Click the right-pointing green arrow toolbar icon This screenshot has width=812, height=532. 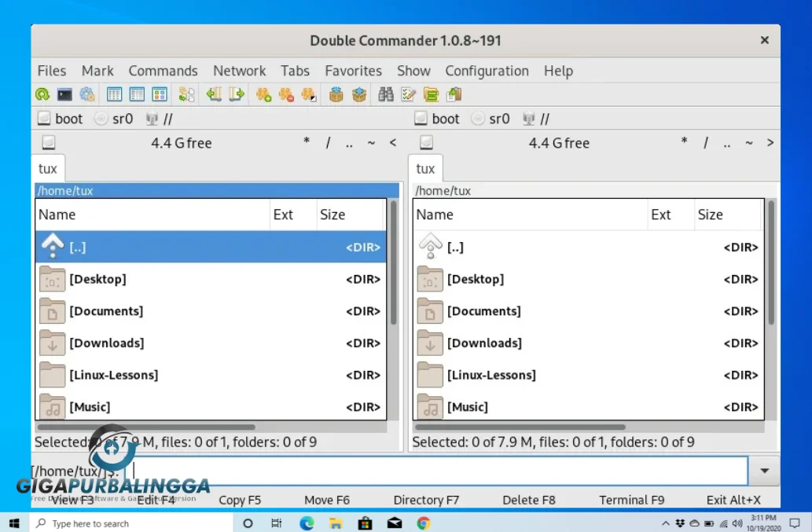(x=237, y=94)
